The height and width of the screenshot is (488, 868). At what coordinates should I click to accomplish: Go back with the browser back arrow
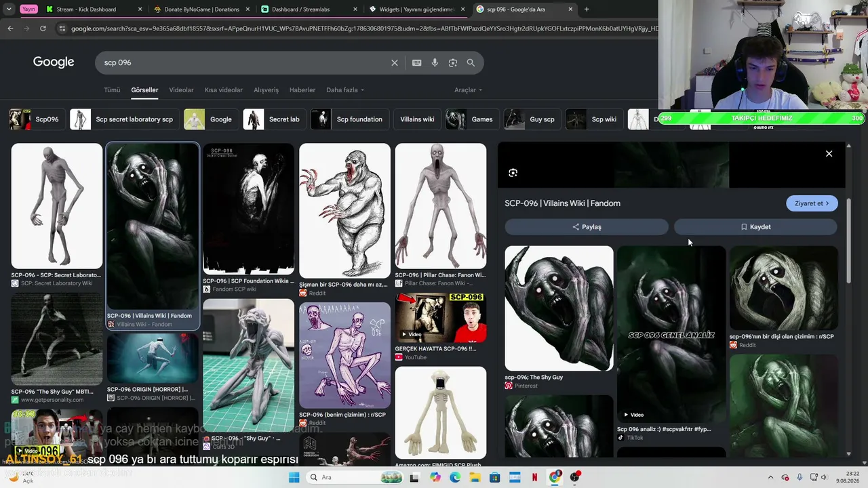[10, 28]
